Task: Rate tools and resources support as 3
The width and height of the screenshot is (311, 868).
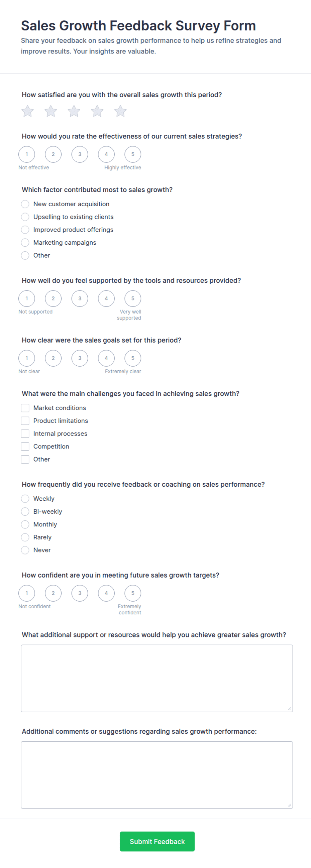Action: (x=80, y=298)
